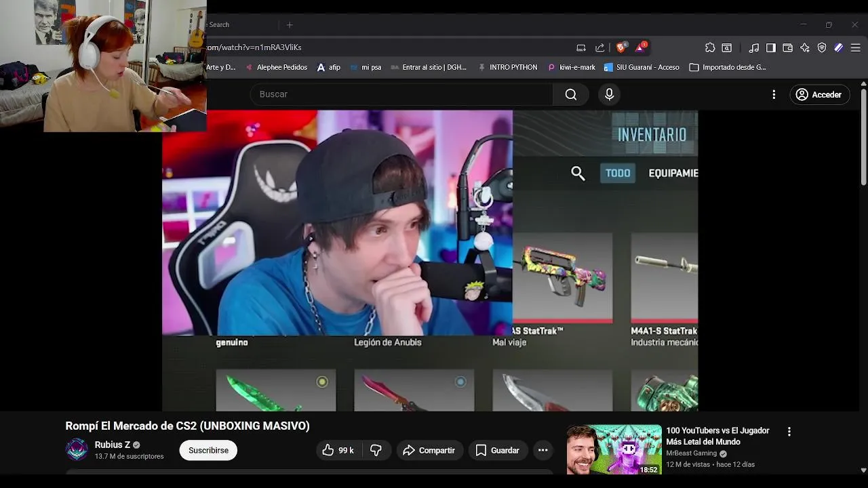The image size is (868, 488).
Task: Toggle the browser sidebar panel icon
Action: click(771, 47)
